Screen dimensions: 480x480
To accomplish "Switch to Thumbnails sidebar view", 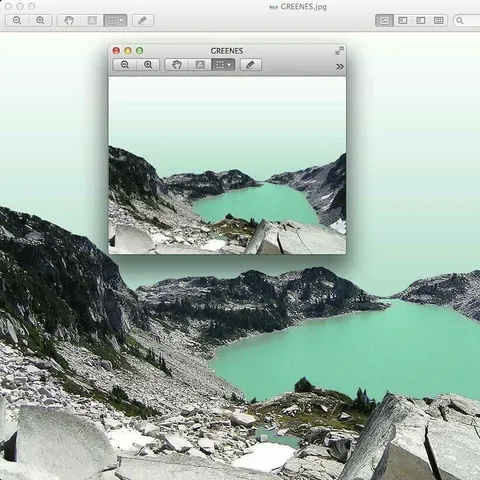I will (x=403, y=20).
